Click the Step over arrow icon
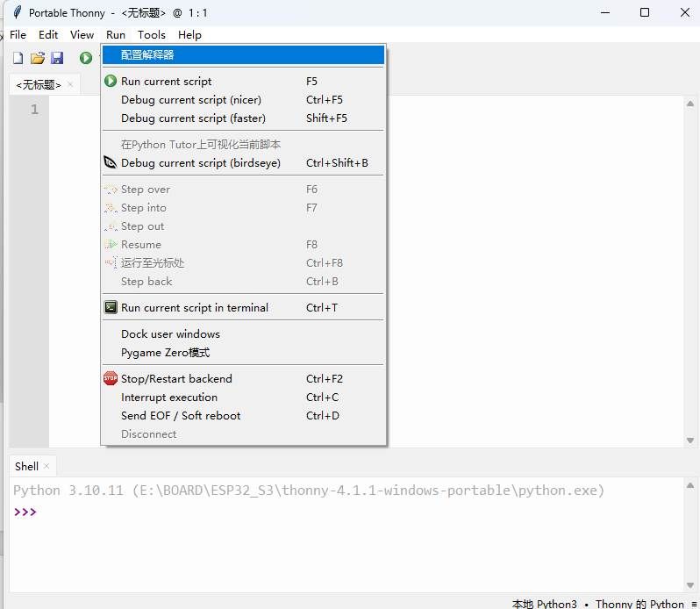 (x=111, y=190)
